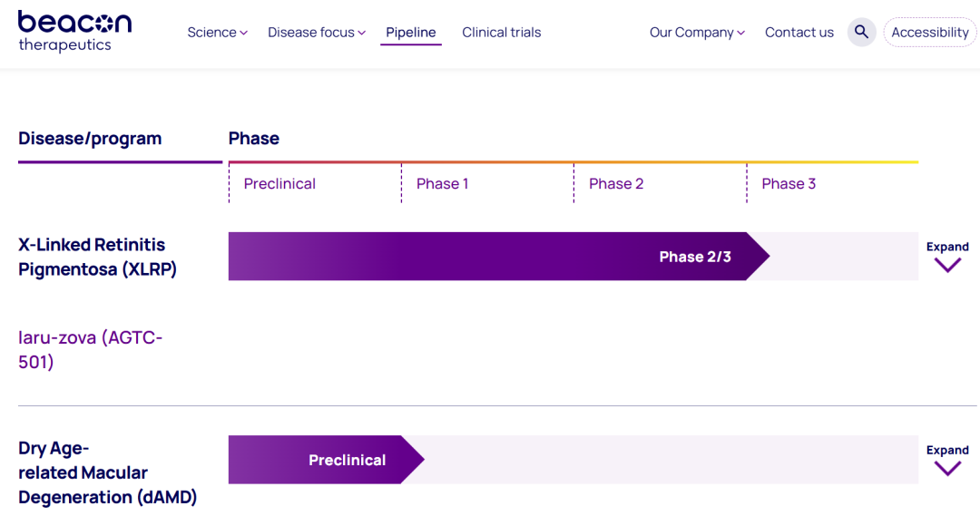This screenshot has height=526, width=980.
Task: Open the Contact us link
Action: [x=799, y=33]
